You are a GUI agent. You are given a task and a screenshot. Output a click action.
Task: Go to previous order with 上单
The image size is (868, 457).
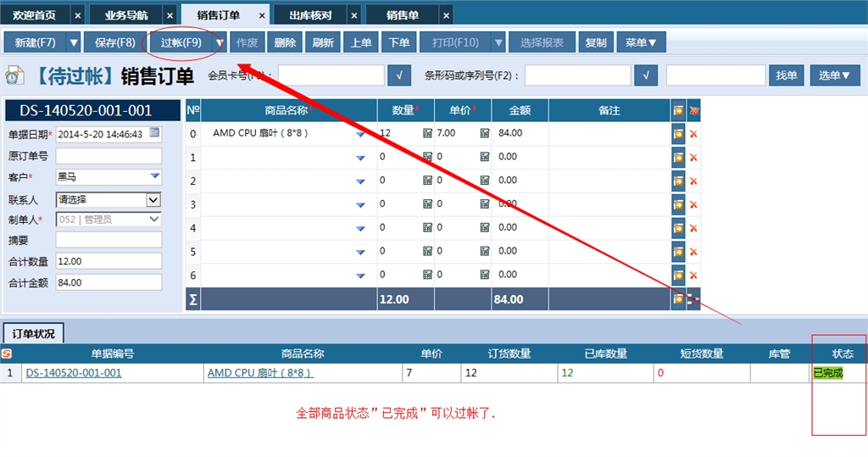click(x=361, y=42)
